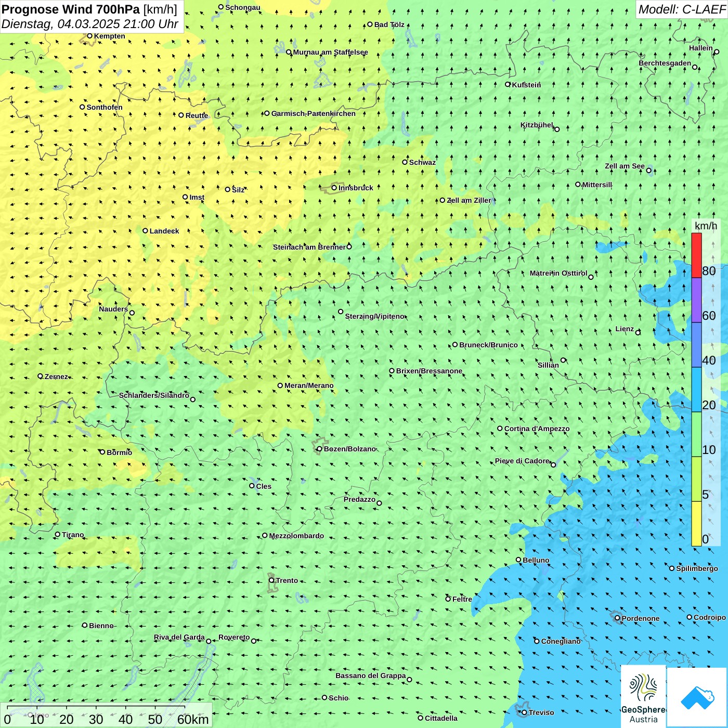728x728 pixels.
Task: Select the Trento city marker
Action: [271, 580]
